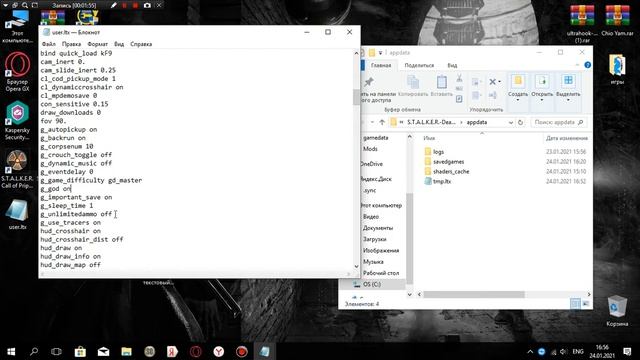This screenshot has width=640, height=360.
Task: Open the Вид menu in Notepad
Action: 119,44
